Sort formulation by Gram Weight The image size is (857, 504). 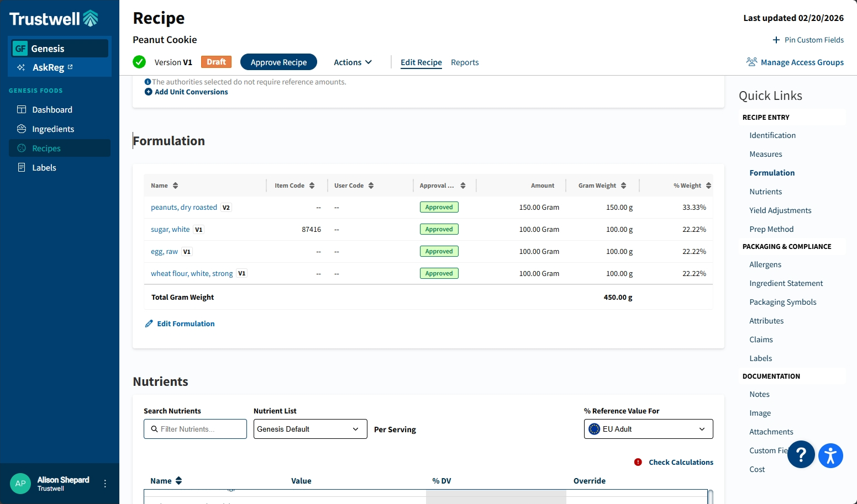pyautogui.click(x=623, y=185)
